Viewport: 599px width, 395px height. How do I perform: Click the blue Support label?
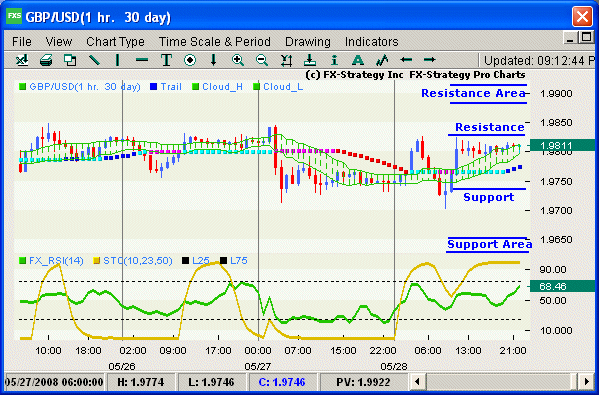489,198
